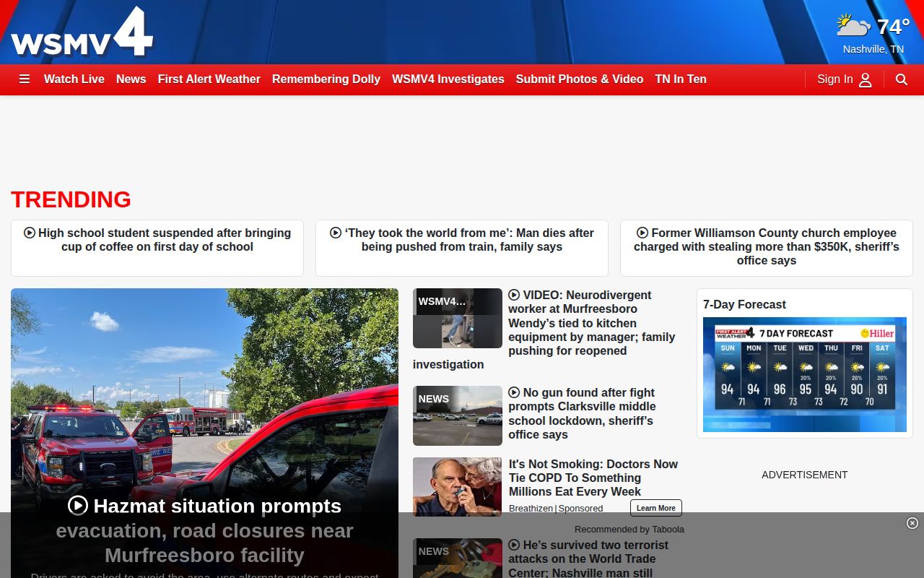The image size is (924, 578).
Task: Click the Nashville, TN location label
Action: point(873,49)
